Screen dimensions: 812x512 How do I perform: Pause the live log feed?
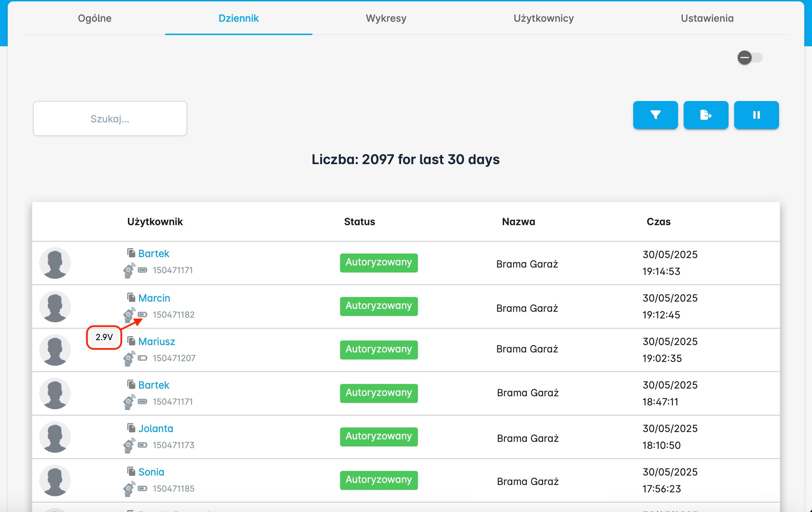pyautogui.click(x=756, y=115)
